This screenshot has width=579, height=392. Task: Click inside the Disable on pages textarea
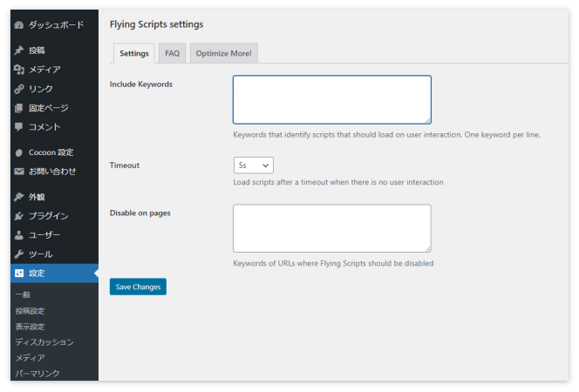pos(332,228)
